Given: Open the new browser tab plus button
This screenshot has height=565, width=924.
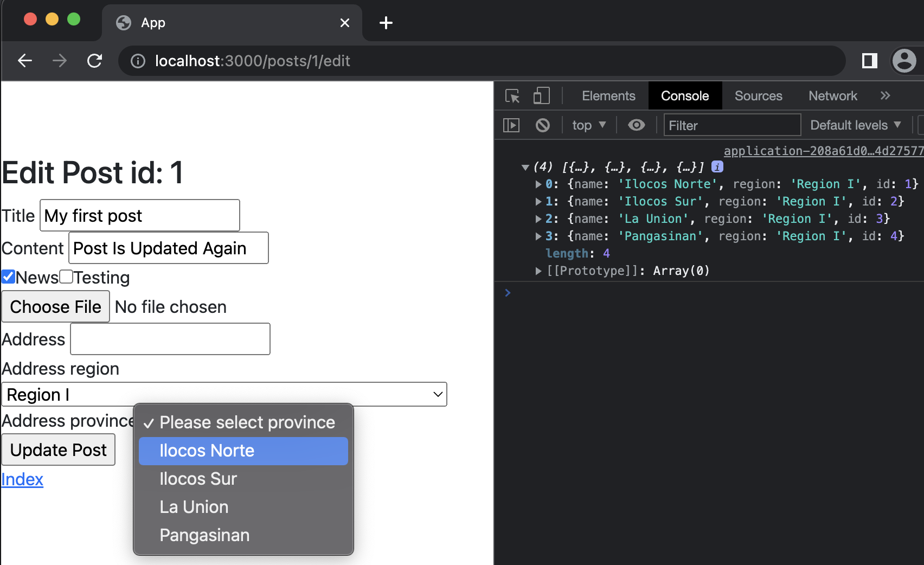Looking at the screenshot, I should [386, 23].
